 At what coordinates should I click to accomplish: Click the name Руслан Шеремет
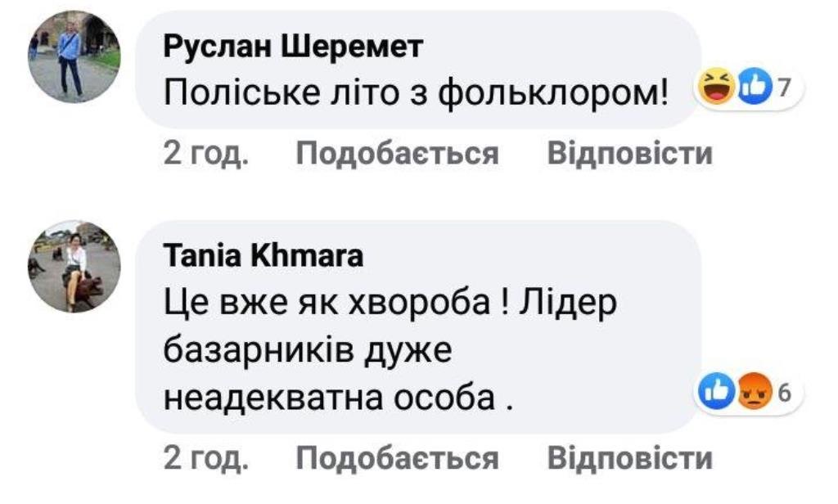tap(293, 49)
